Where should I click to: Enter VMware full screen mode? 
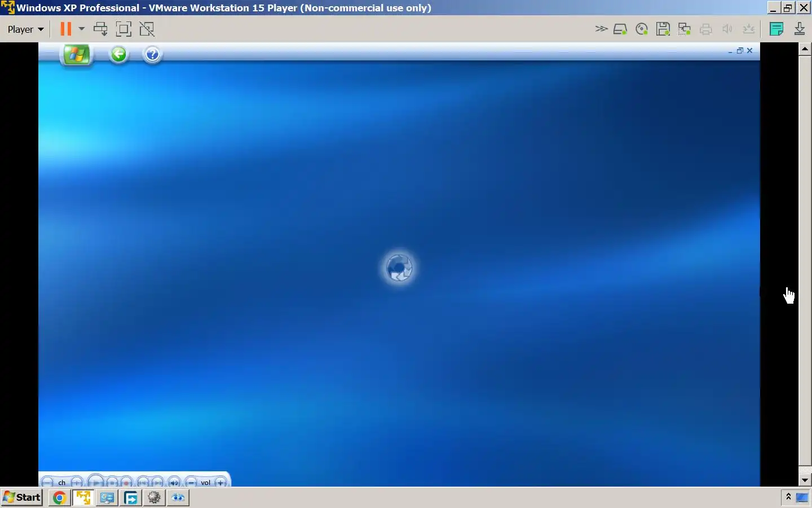pos(123,29)
